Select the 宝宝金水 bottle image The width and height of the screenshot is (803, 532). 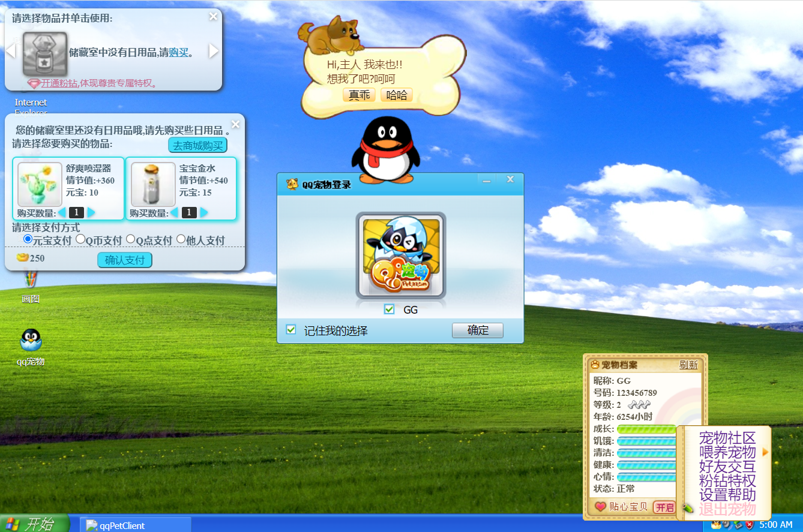(152, 185)
